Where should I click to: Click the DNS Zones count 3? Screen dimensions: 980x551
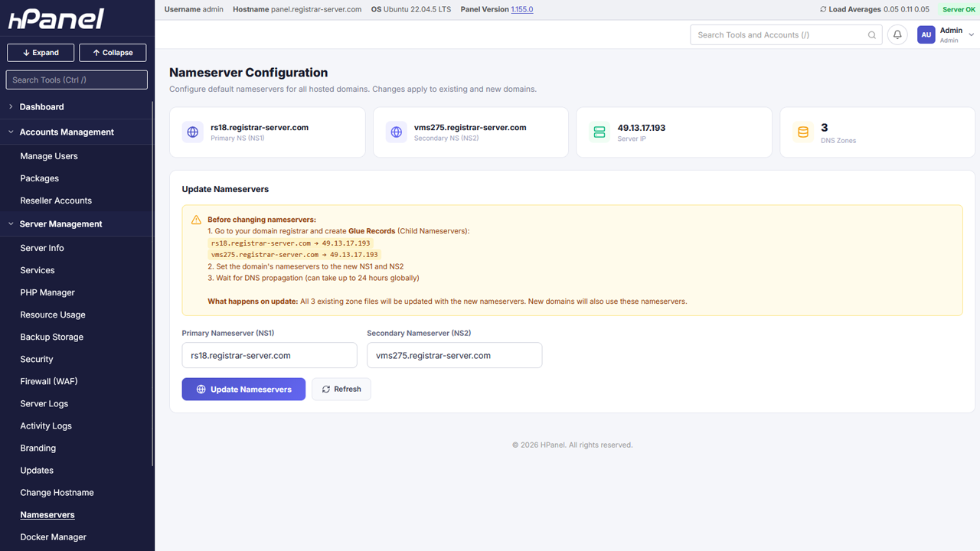(825, 128)
